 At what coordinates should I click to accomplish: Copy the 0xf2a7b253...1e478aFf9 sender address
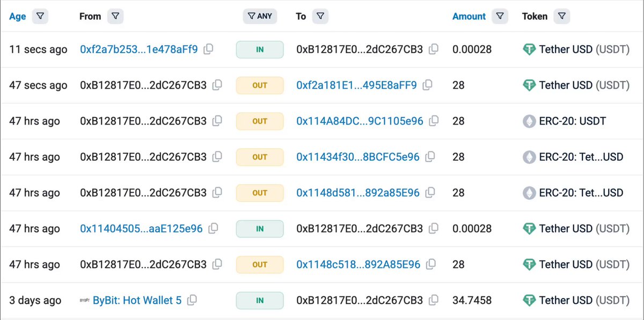[208, 49]
